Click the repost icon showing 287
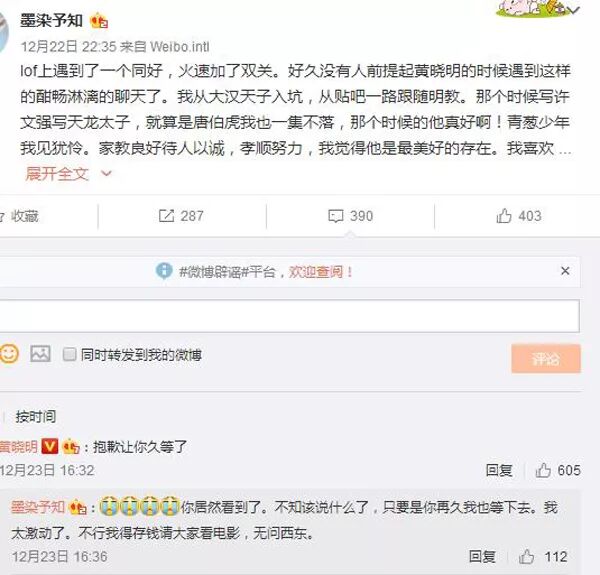 click(166, 216)
